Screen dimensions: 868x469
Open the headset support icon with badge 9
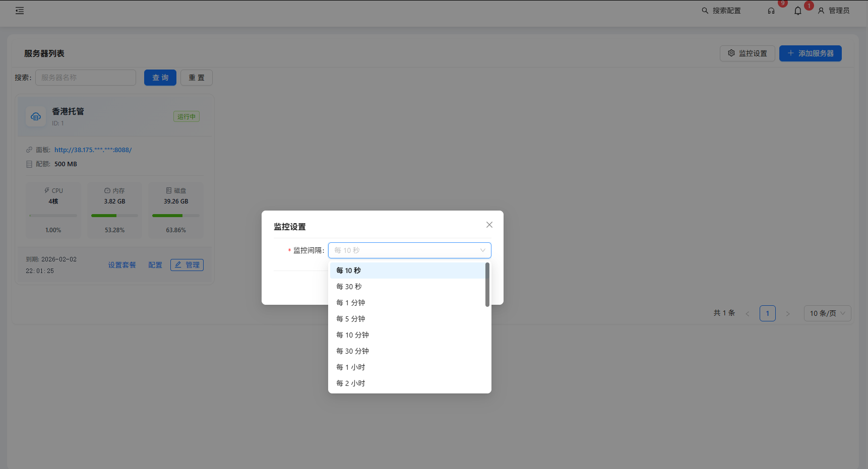click(771, 11)
